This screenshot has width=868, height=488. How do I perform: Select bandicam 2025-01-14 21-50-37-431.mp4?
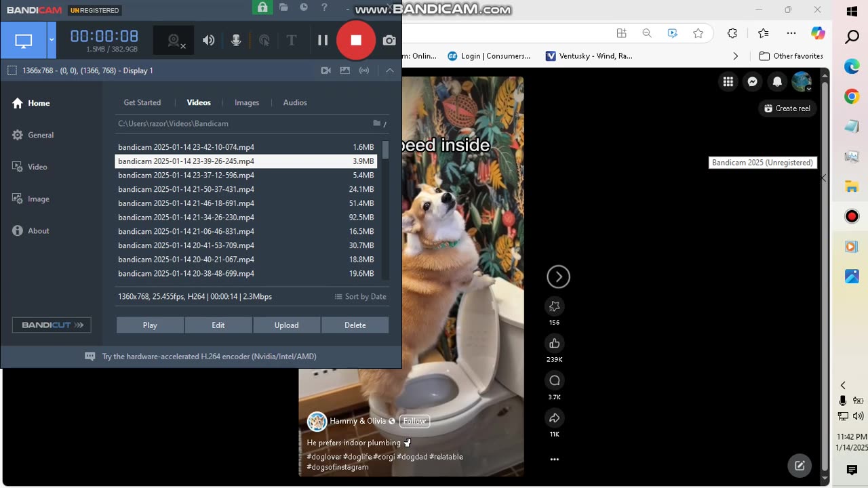click(246, 189)
